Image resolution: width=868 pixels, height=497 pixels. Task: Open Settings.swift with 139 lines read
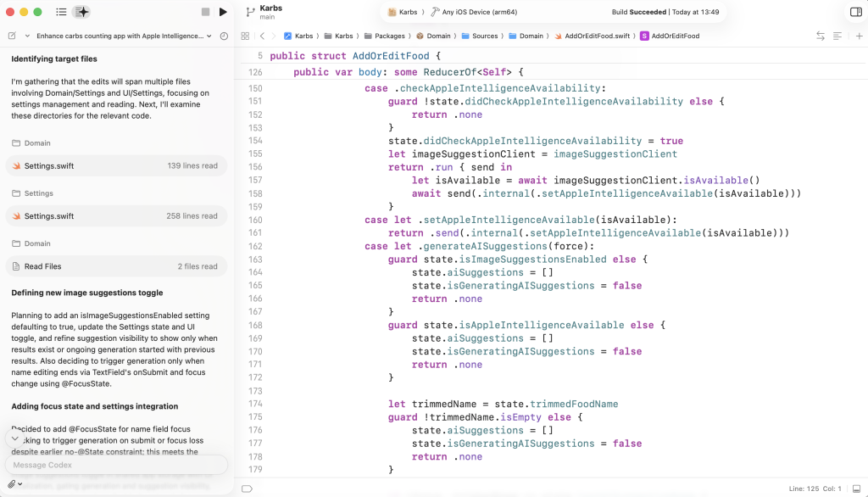[116, 166]
